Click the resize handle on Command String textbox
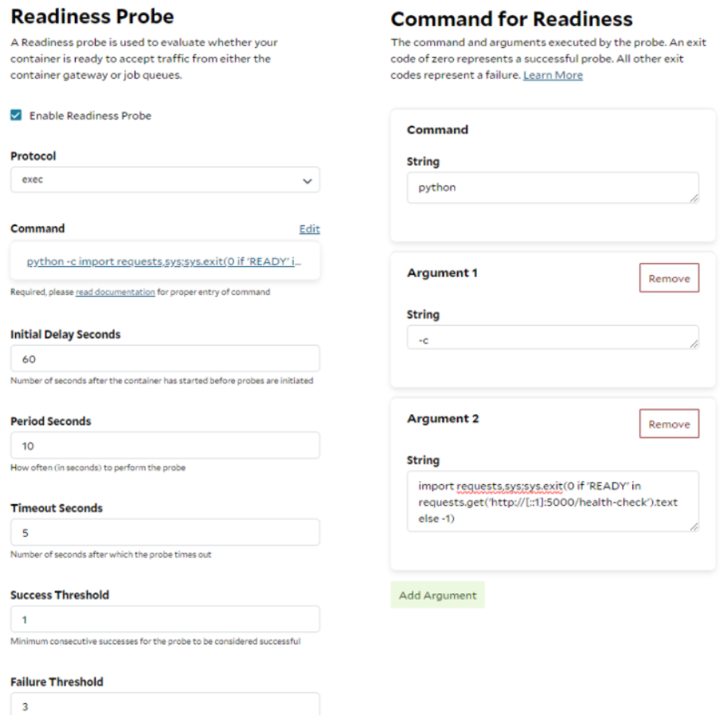The height and width of the screenshot is (728, 728). pyautogui.click(x=694, y=198)
